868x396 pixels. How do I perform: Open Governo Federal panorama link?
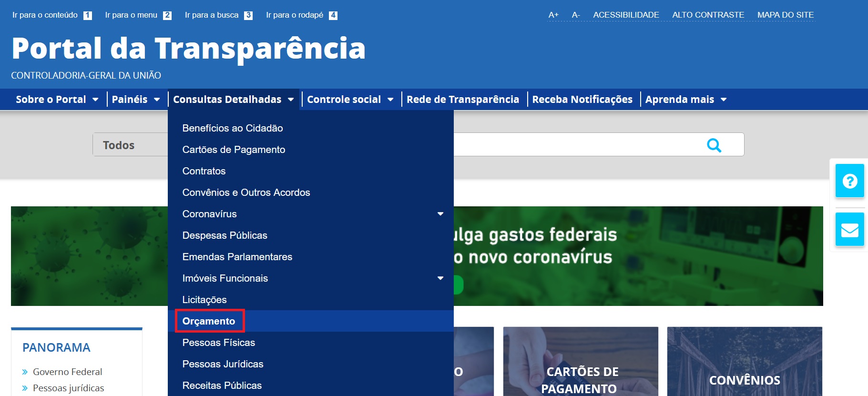[x=67, y=372]
